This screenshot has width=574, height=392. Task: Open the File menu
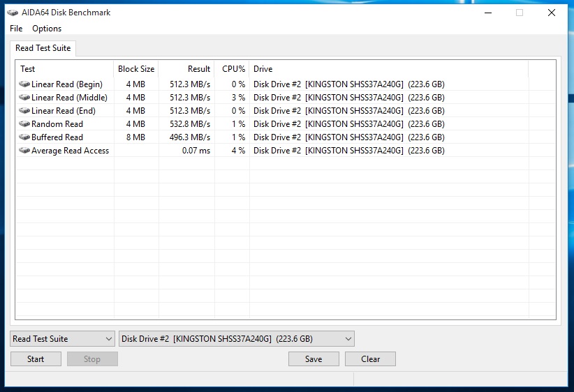tap(16, 29)
